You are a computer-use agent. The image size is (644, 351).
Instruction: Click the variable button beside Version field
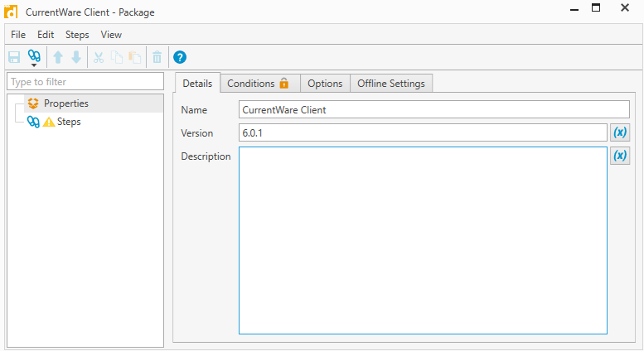pos(619,132)
